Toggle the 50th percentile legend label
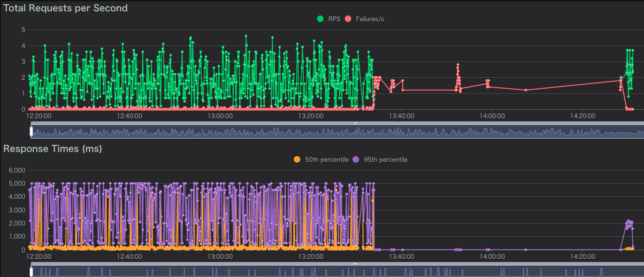 (x=327, y=159)
